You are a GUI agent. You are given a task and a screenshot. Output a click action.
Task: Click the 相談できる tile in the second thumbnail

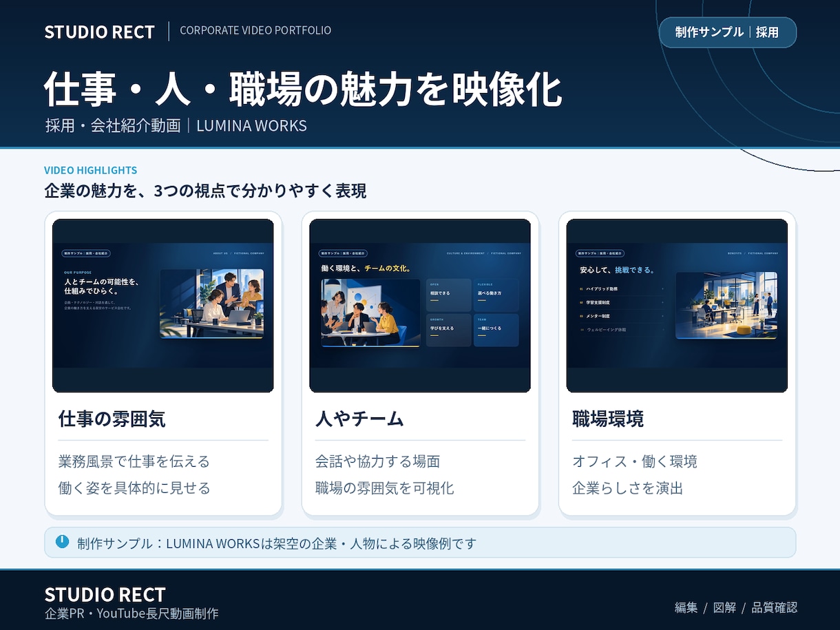449,294
